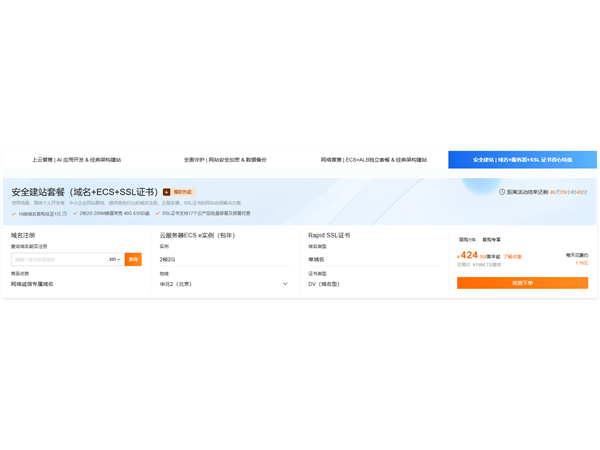Click the 爆款热卖 hot-sale badge icon
Image resolution: width=600 pixels, height=450 pixels.
coord(167,192)
